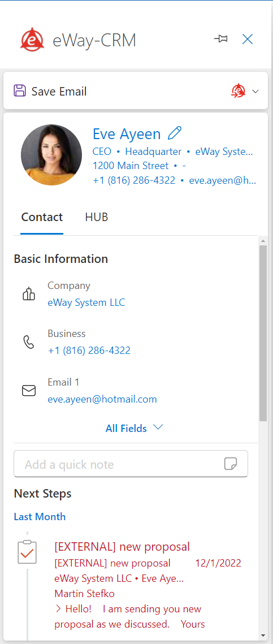This screenshot has height=644, width=273.
Task: Expand the Hello! message preview chevron
Action: click(58, 609)
